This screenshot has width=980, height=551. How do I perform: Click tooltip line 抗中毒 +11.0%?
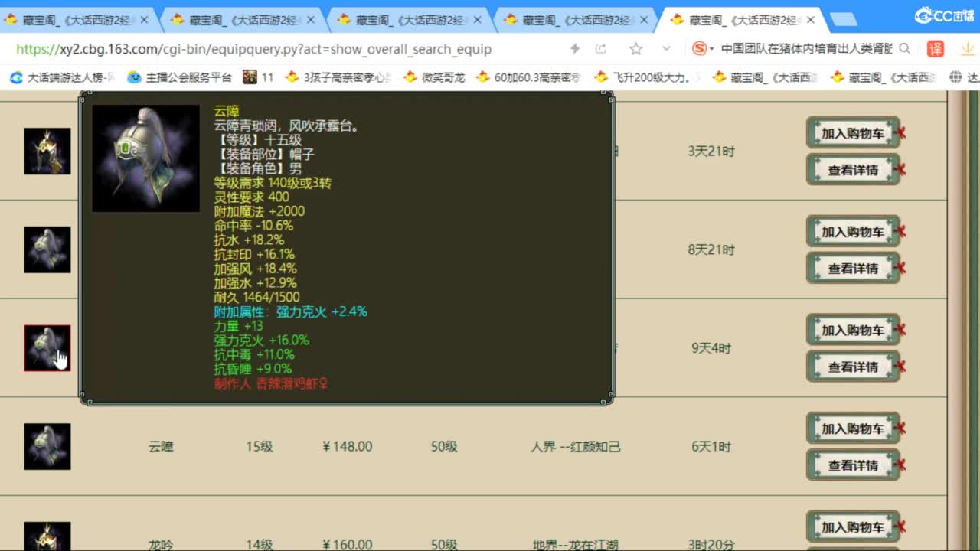(254, 354)
